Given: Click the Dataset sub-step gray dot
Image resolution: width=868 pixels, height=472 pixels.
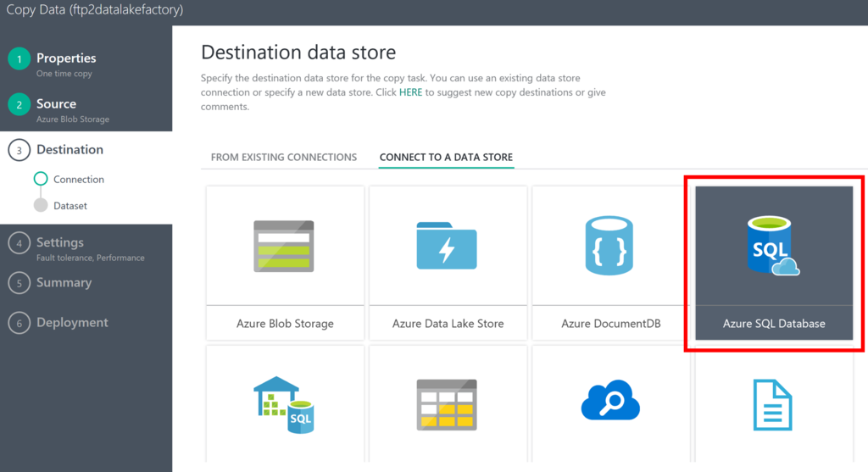Looking at the screenshot, I should click(x=41, y=205).
